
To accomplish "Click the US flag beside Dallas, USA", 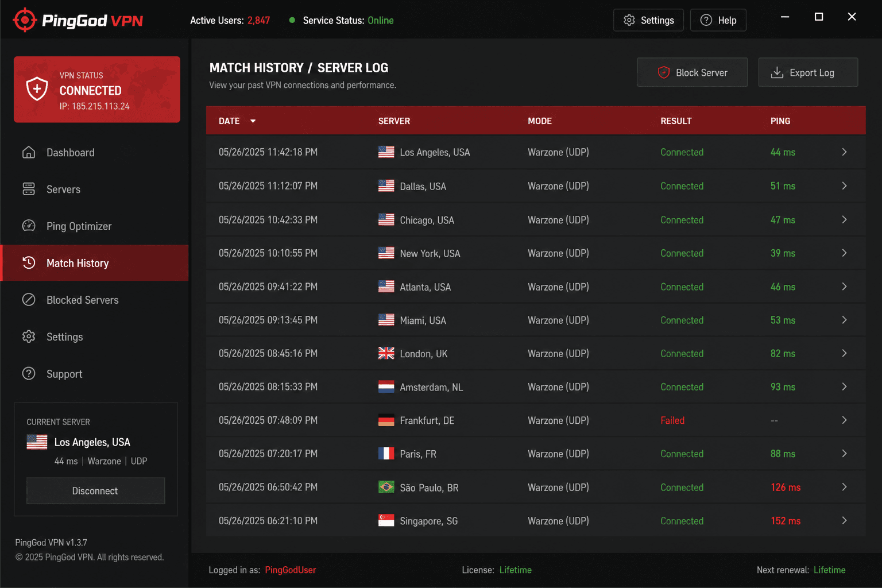I will [x=386, y=185].
